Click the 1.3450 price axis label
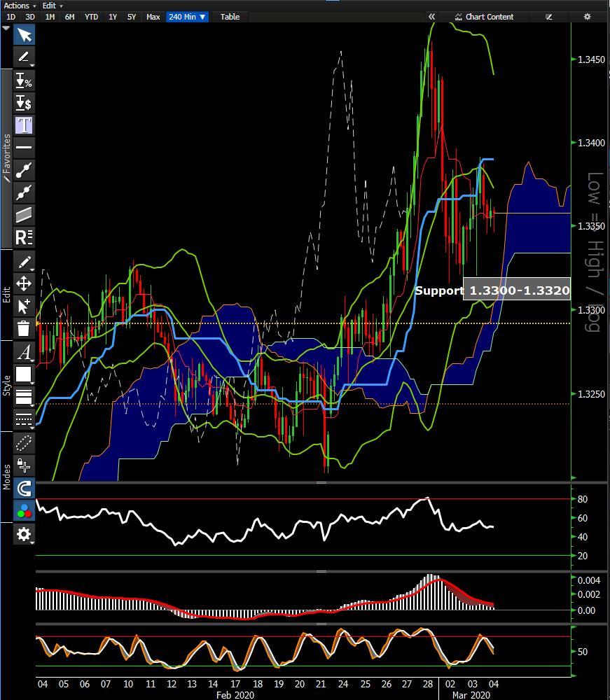 tap(591, 59)
